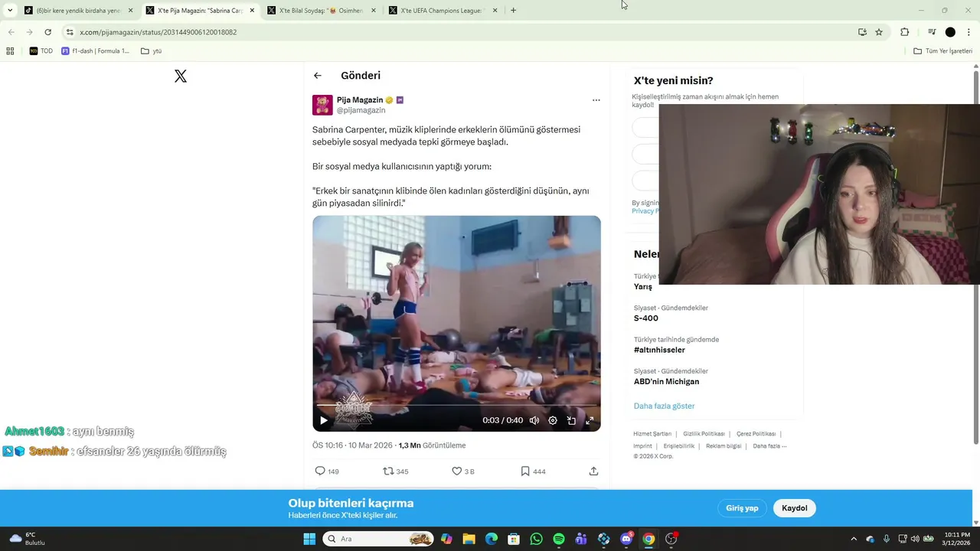The height and width of the screenshot is (551, 980).
Task: Open the tab search dropdown arrow
Action: [x=10, y=11]
